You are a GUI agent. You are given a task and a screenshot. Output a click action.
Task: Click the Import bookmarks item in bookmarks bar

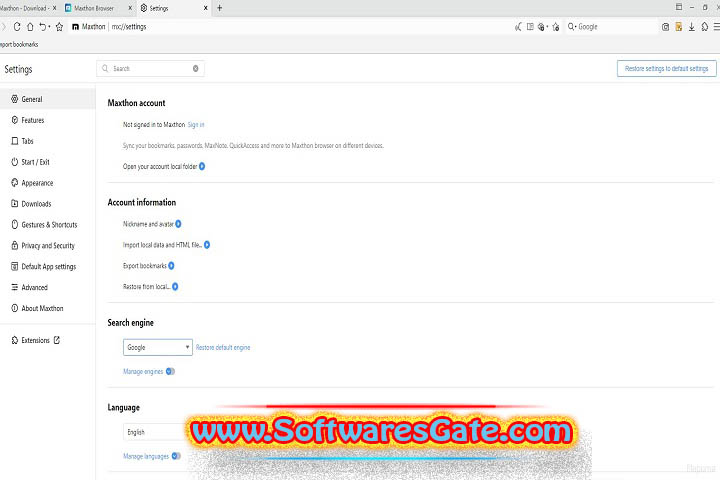click(19, 45)
